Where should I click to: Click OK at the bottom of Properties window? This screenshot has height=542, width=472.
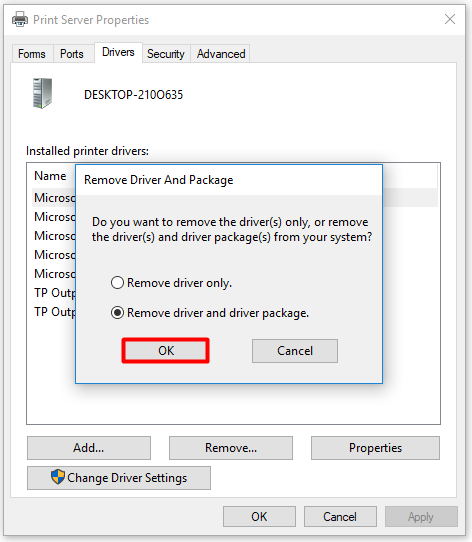pos(259,517)
